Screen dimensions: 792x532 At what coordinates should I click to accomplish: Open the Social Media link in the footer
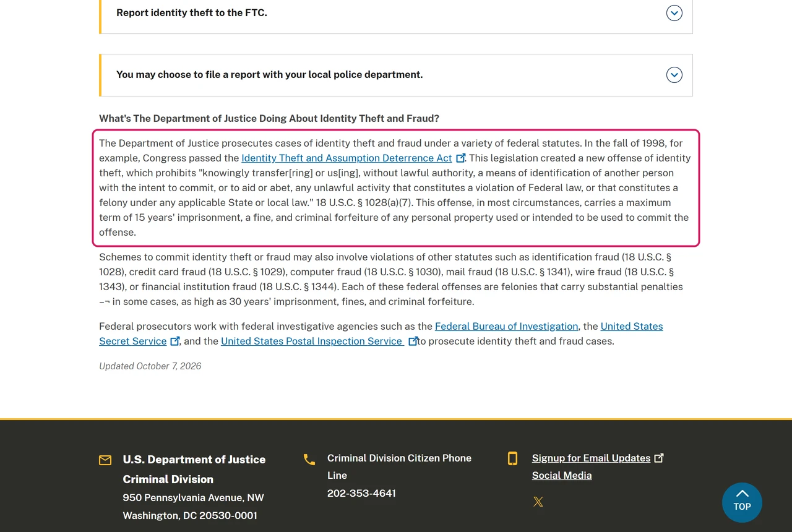tap(562, 475)
